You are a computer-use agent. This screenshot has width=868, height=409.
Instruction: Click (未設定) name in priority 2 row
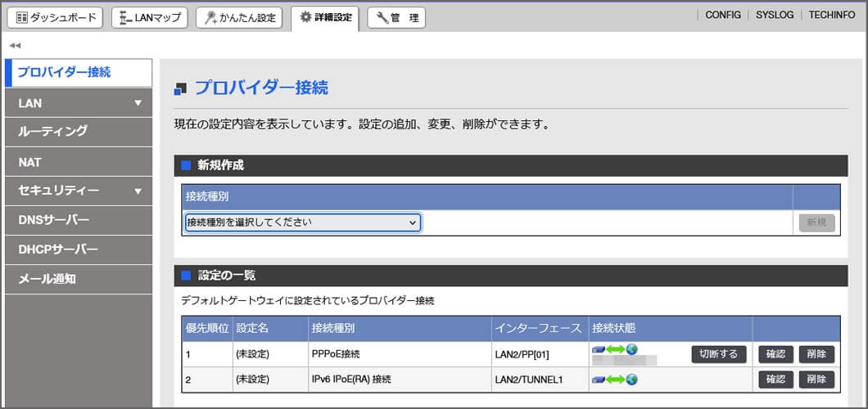(x=252, y=380)
